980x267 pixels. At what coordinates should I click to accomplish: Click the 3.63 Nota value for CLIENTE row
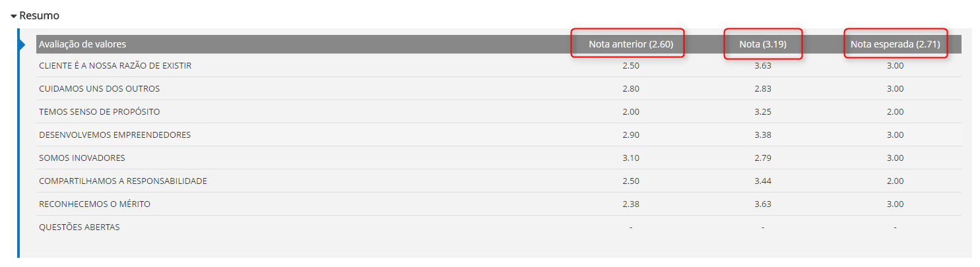coord(763,65)
